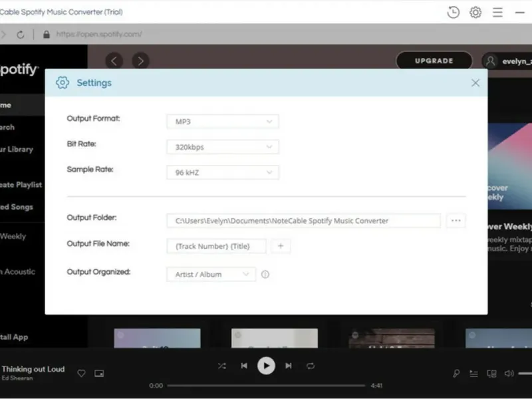532x399 pixels.
Task: Click the Settings gear icon in dialog header
Action: point(63,82)
